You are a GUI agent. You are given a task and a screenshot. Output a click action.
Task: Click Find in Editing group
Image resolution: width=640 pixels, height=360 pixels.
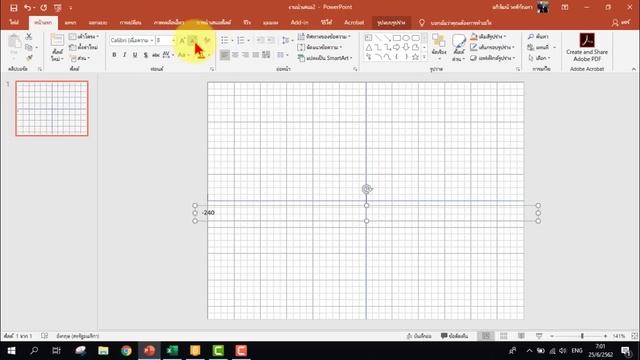(538, 37)
